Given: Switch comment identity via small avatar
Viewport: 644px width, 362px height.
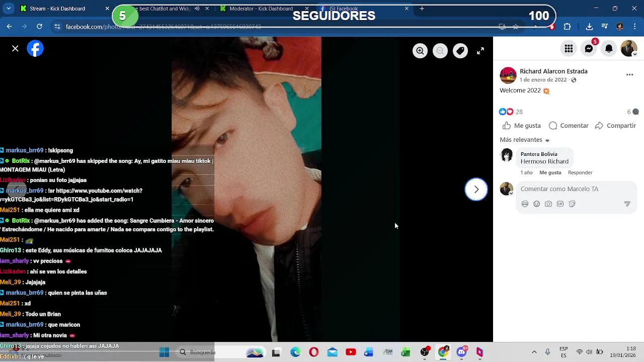Looking at the screenshot, I should point(507,189).
